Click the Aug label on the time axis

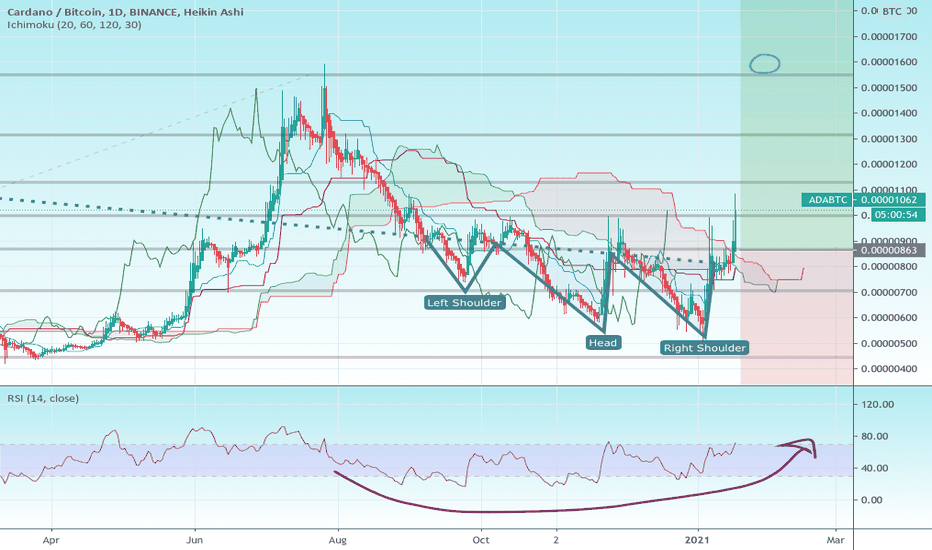point(338,540)
